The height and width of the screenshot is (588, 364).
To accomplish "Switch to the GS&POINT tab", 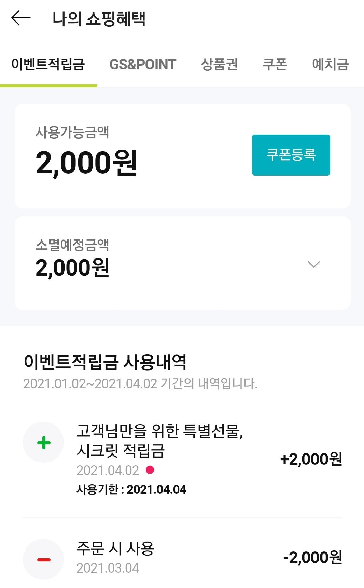I will click(x=143, y=64).
